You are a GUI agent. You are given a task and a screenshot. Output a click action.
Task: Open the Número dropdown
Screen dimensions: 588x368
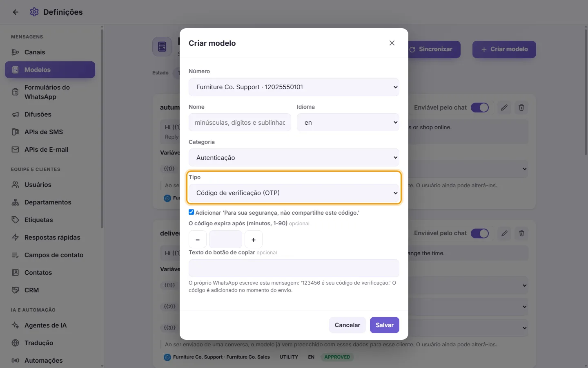click(x=294, y=87)
